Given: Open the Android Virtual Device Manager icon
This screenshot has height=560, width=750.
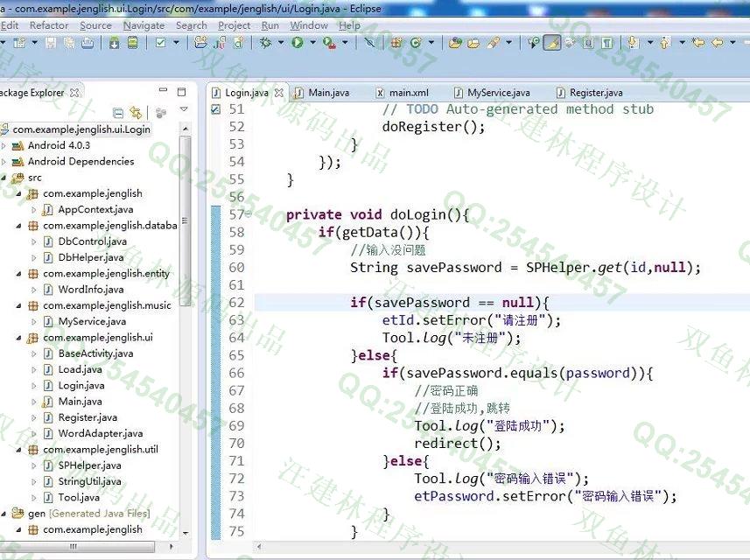Looking at the screenshot, I should [133, 43].
